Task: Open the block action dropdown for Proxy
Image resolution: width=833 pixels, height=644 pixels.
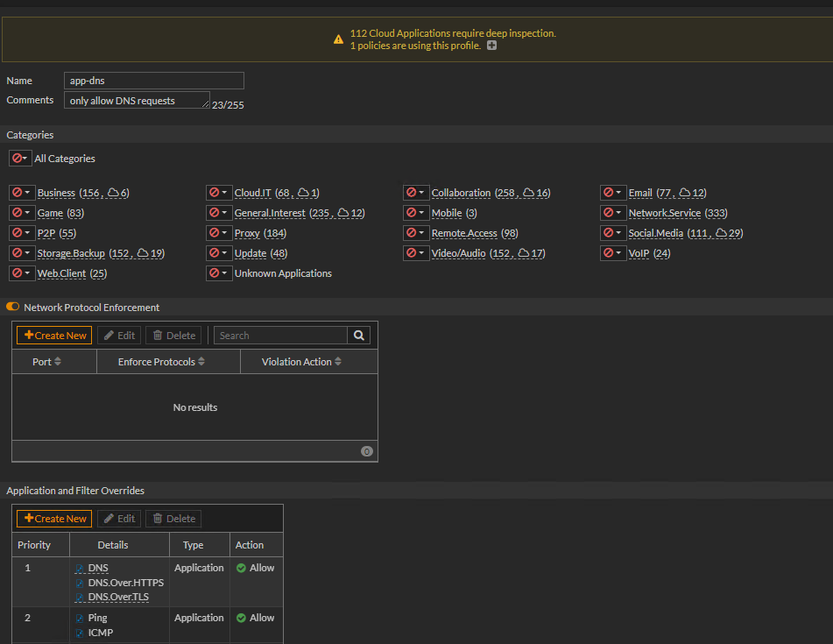Action: tap(218, 233)
